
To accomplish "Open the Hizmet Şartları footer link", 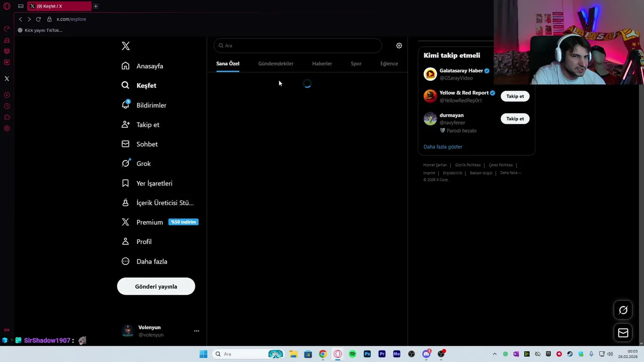I will (435, 165).
